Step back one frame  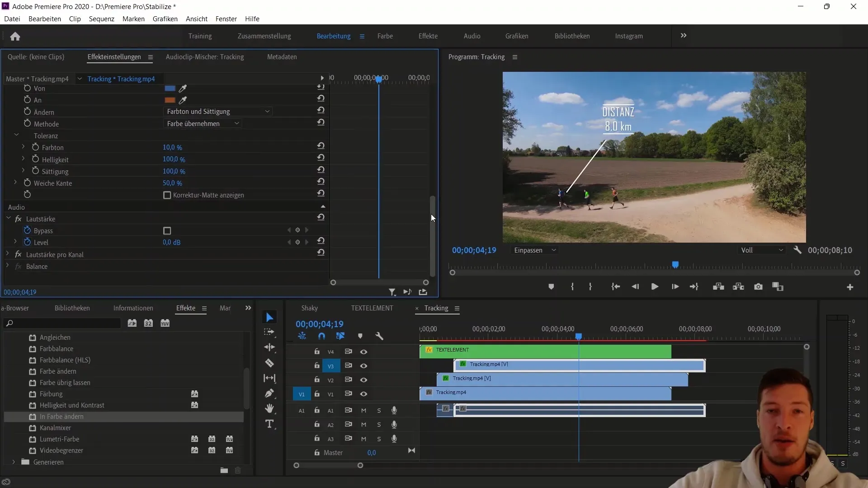tap(635, 287)
